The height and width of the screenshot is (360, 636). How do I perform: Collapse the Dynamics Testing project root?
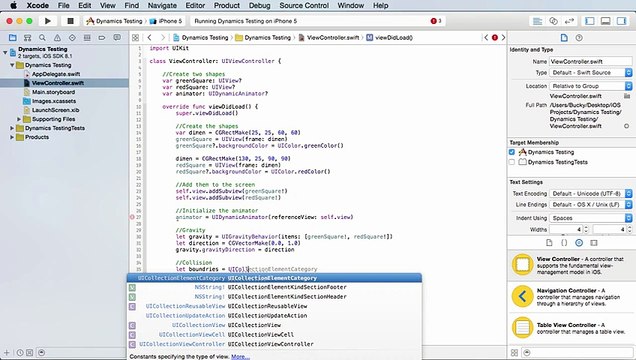(5, 52)
